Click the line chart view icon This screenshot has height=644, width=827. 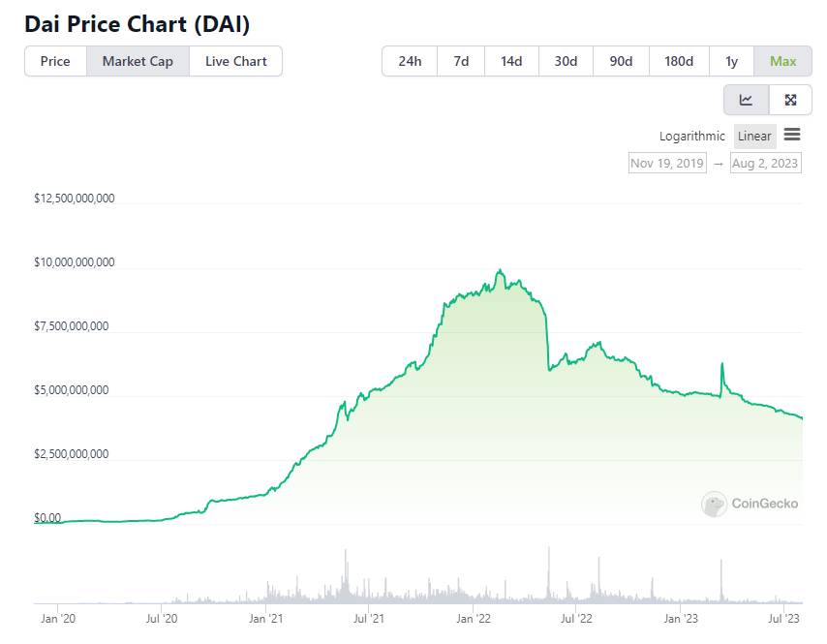[746, 100]
